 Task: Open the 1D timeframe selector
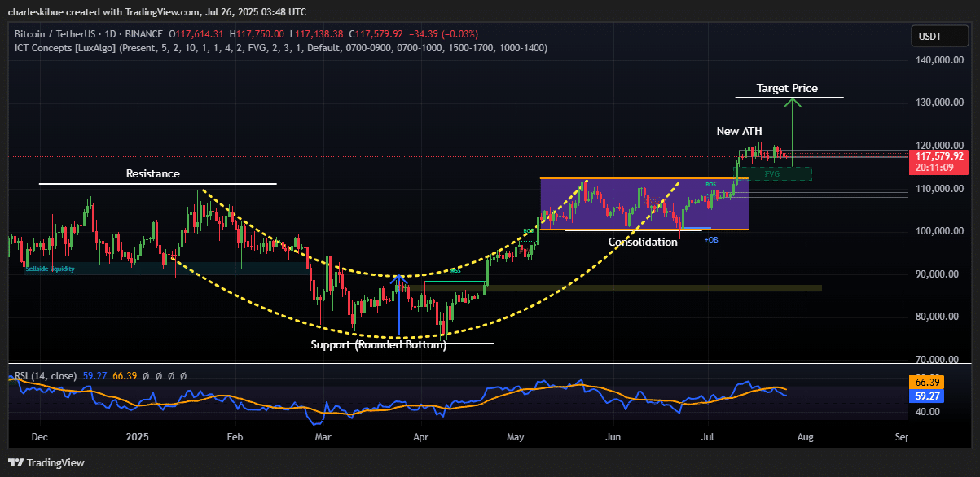click(109, 34)
